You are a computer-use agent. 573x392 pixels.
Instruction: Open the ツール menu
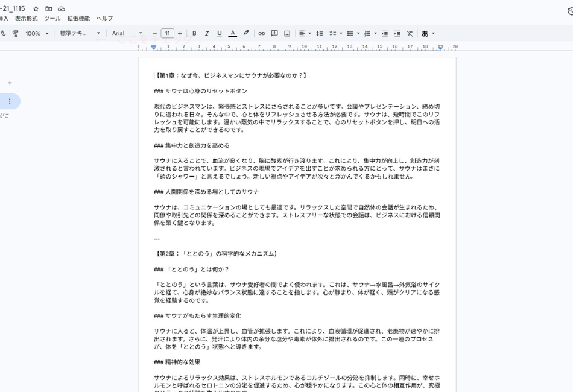tap(51, 18)
